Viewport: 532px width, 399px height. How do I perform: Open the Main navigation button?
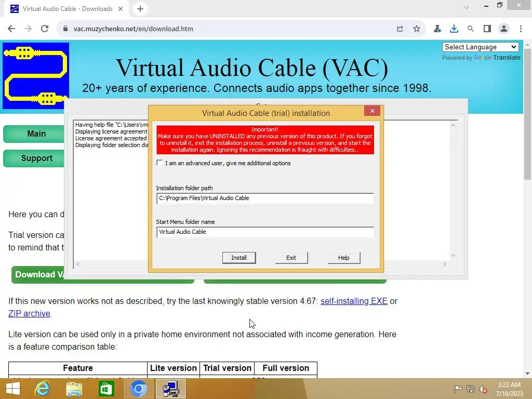click(x=34, y=134)
